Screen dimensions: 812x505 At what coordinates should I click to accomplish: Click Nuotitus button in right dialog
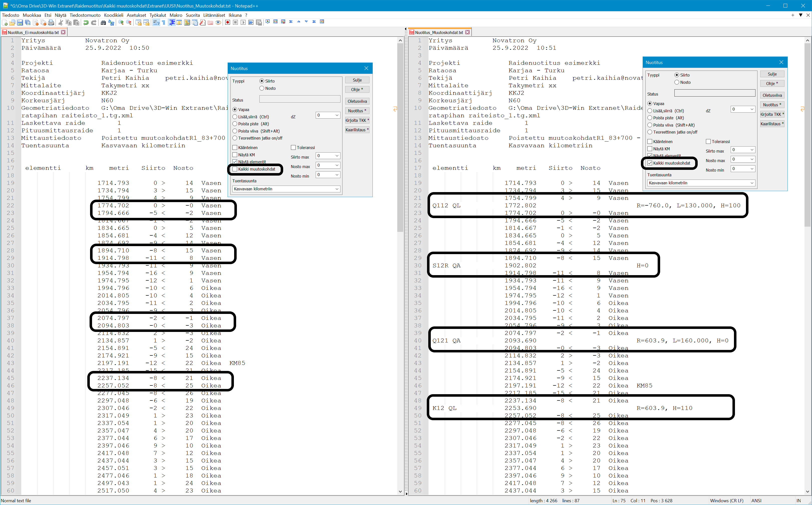click(772, 105)
